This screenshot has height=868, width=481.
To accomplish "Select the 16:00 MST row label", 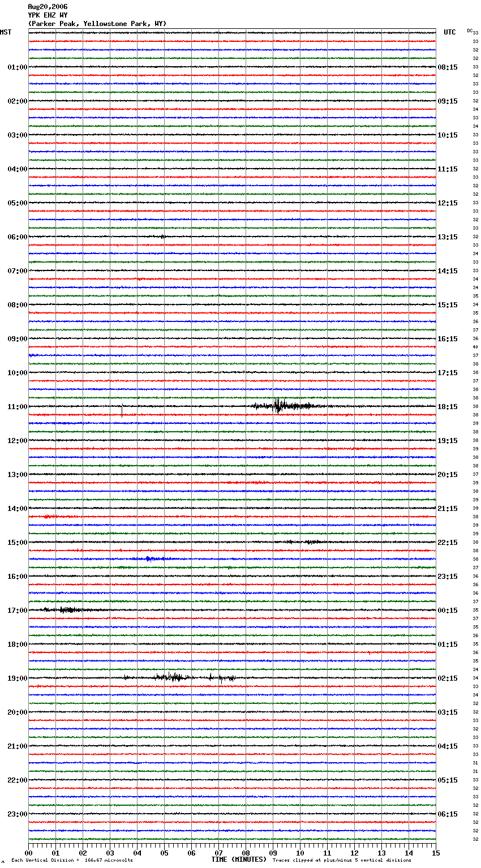I will click(x=18, y=577).
